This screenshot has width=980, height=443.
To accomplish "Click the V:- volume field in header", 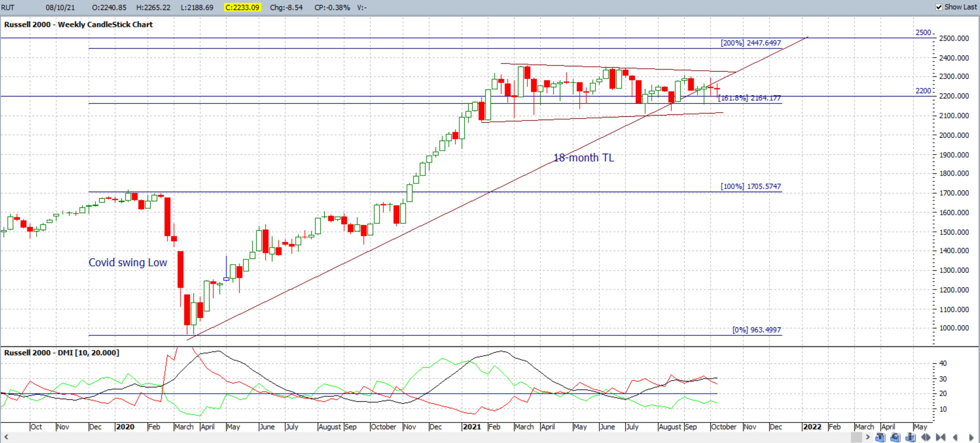I will (362, 7).
